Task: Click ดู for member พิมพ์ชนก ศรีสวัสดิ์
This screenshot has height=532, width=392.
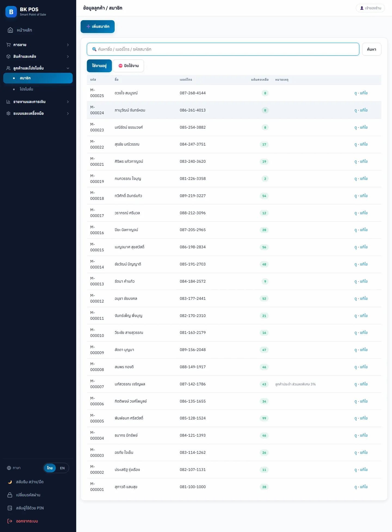Action: click(356, 418)
